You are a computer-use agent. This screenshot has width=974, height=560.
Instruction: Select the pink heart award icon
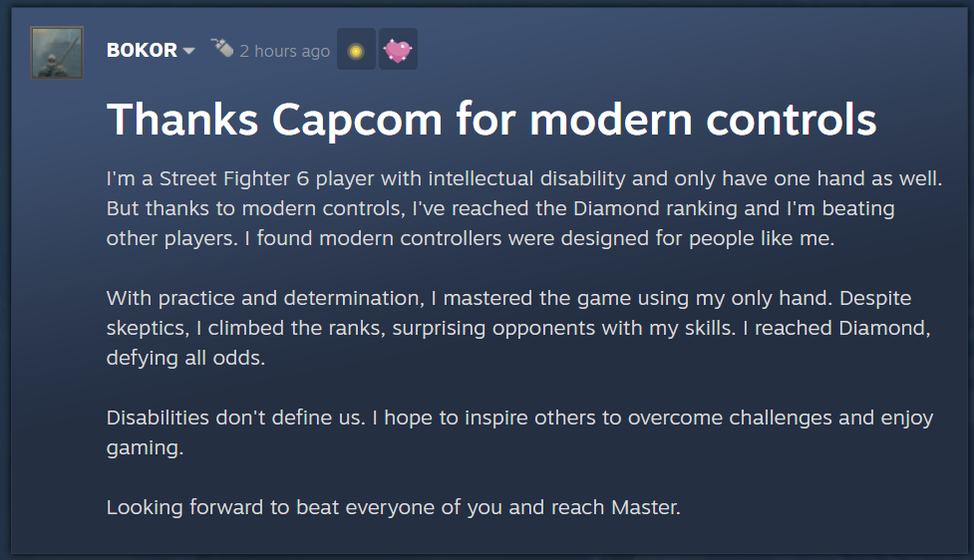click(398, 49)
